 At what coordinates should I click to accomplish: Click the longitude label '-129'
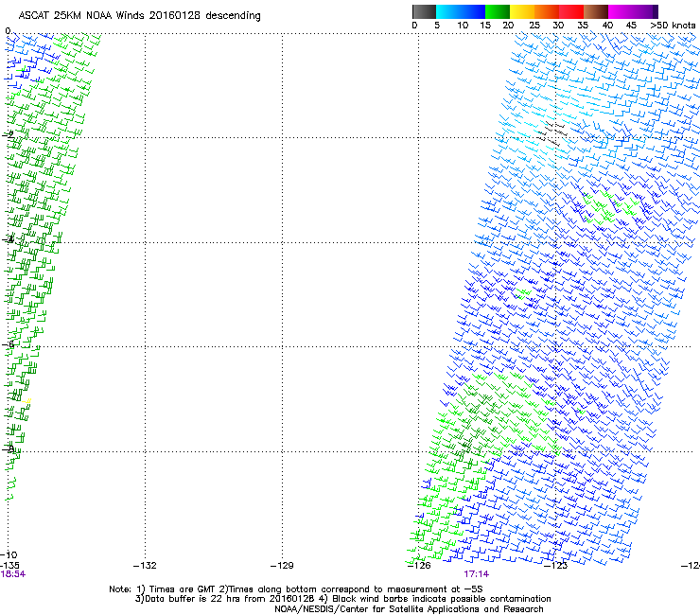(x=282, y=566)
